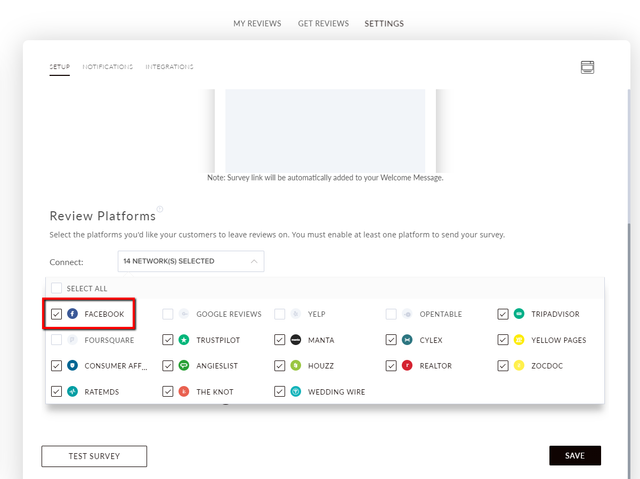This screenshot has width=640, height=479.
Task: Check the Yelp platform checkbox
Action: [280, 314]
